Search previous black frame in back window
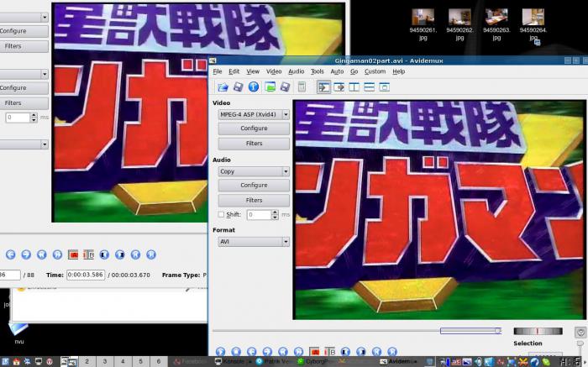The height and width of the screenshot is (367, 588). click(104, 254)
